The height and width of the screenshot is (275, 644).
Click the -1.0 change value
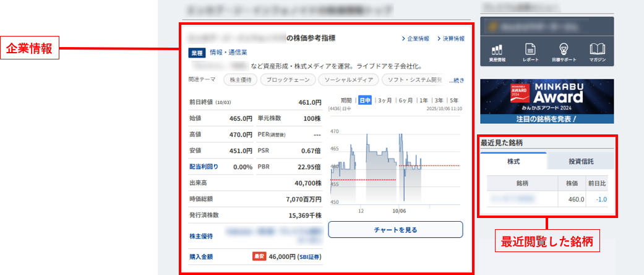[602, 199]
